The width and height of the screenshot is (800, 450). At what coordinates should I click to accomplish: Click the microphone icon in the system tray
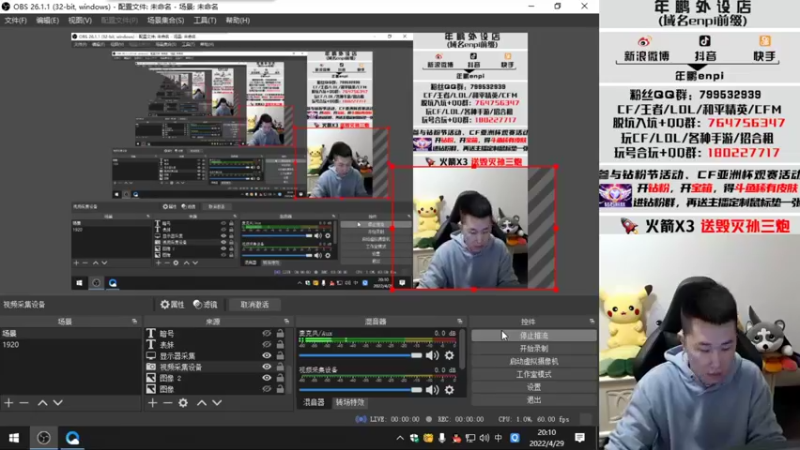click(442, 438)
